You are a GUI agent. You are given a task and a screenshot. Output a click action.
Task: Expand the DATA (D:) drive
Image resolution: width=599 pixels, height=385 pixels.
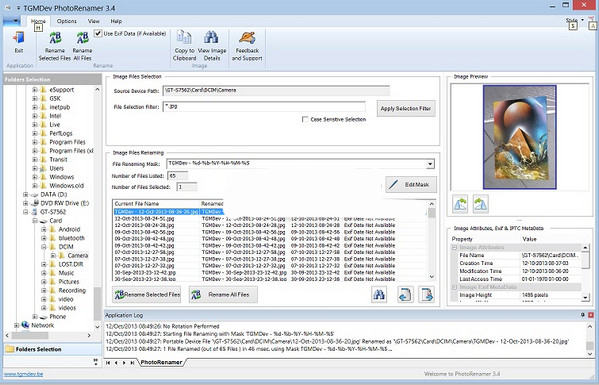coord(26,194)
